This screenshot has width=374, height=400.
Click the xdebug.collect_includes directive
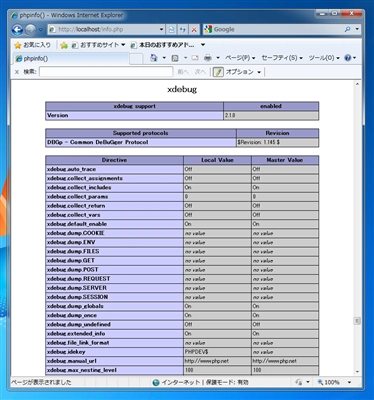click(79, 187)
